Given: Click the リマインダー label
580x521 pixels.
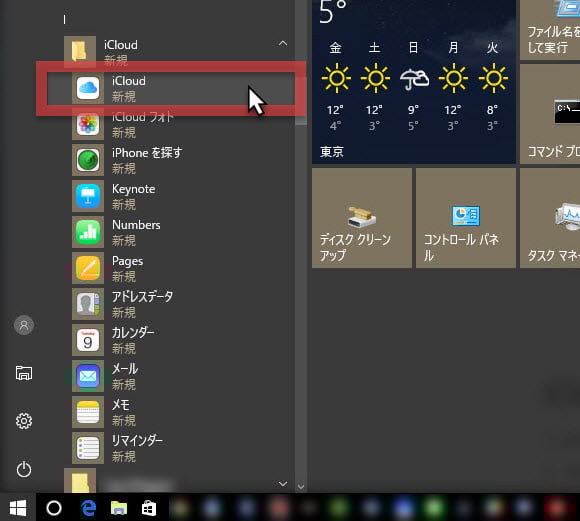Looking at the screenshot, I should tap(137, 440).
